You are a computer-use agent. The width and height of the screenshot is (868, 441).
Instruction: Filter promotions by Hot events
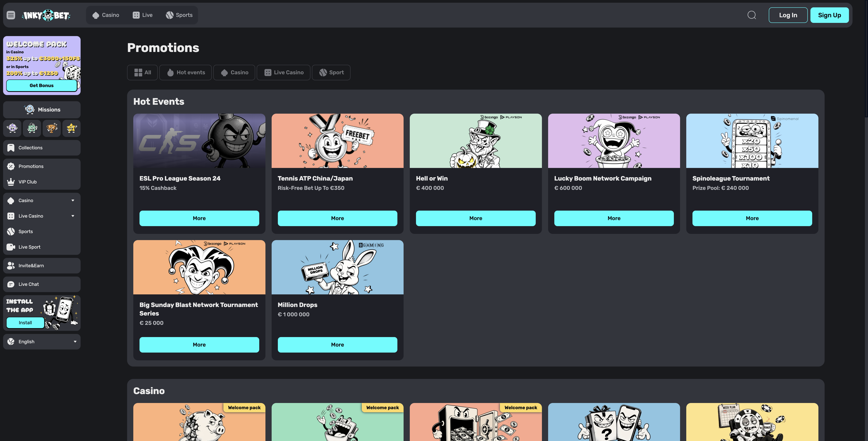pos(185,73)
